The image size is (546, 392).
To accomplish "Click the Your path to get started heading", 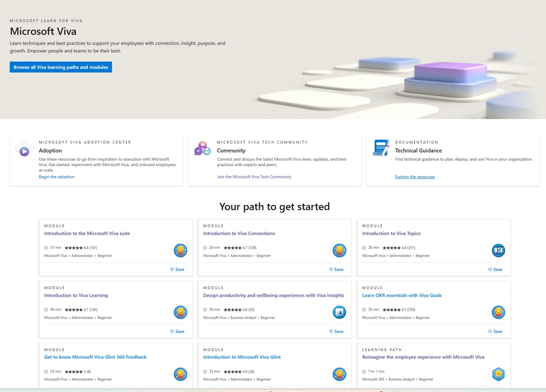I will coord(274,207).
